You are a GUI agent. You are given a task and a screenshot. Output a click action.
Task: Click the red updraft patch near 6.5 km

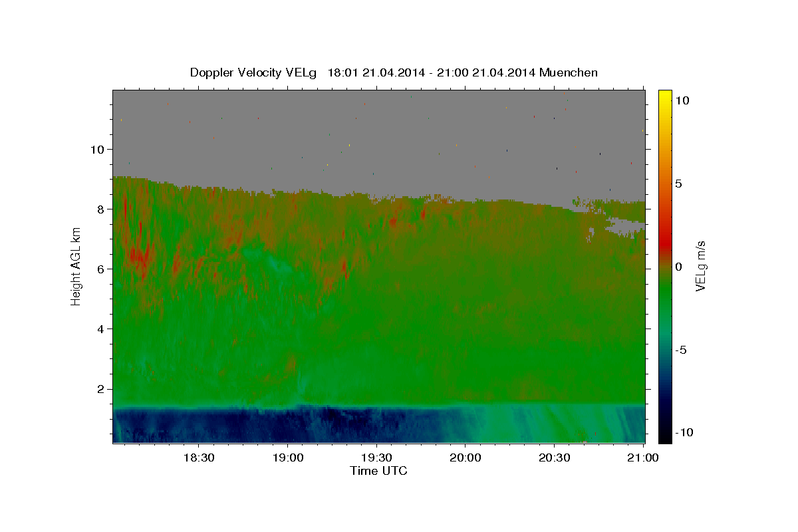pos(138,256)
